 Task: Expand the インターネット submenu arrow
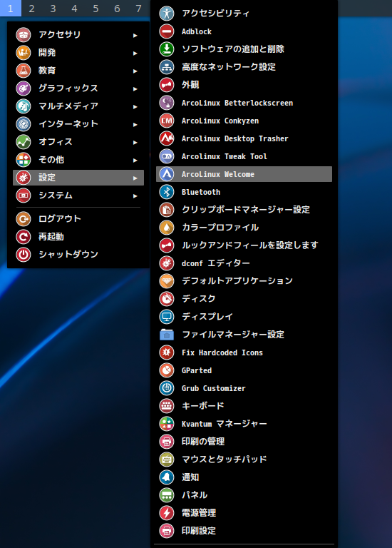pyautogui.click(x=135, y=124)
